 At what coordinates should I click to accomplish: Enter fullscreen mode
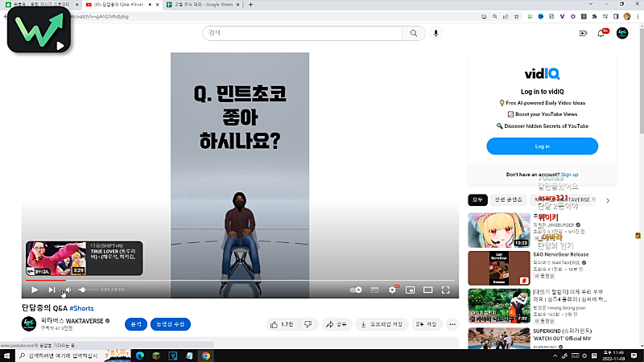pos(446,290)
